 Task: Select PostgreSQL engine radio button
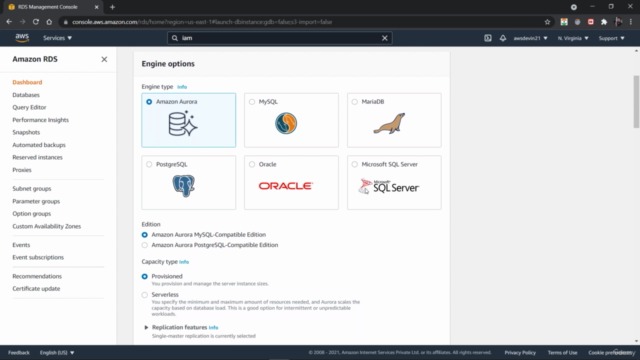point(149,164)
